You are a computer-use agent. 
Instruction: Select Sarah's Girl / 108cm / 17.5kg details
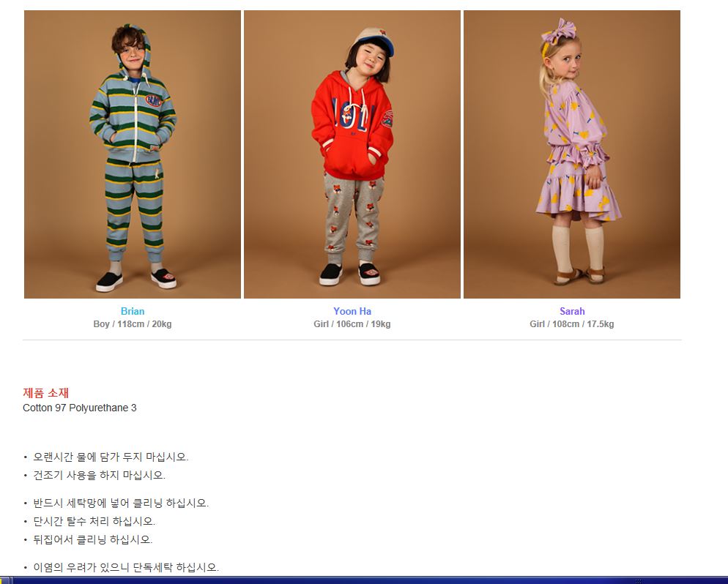click(572, 324)
